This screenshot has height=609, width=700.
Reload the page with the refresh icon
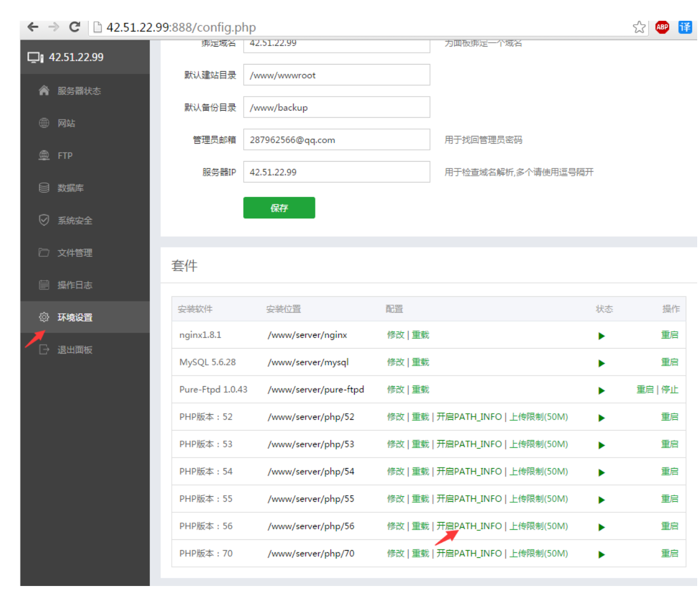pos(74,27)
